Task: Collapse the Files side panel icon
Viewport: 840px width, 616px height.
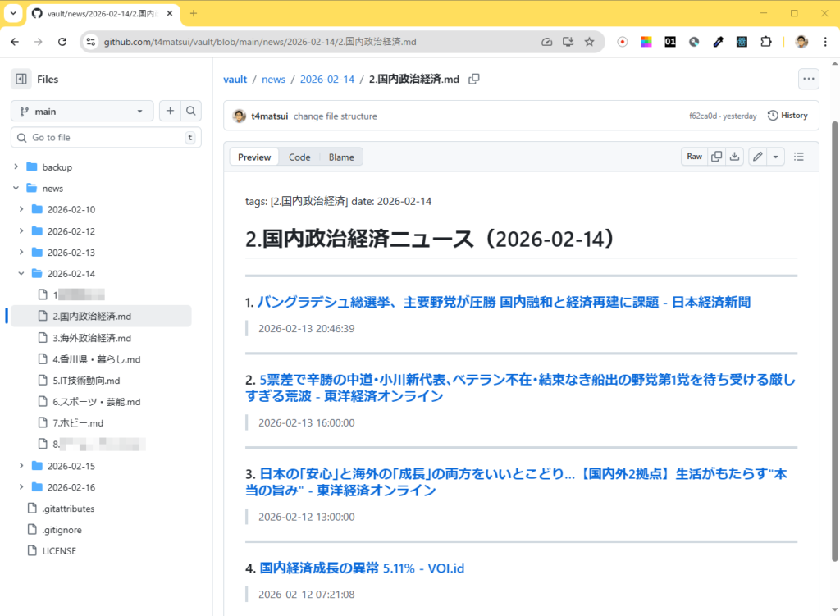Action: [21, 80]
